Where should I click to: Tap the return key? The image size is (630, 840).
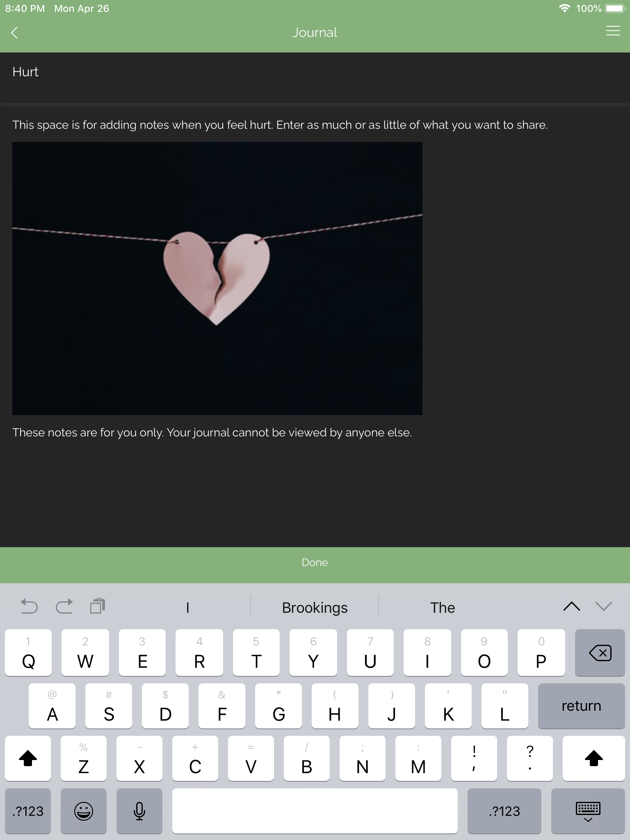click(582, 706)
